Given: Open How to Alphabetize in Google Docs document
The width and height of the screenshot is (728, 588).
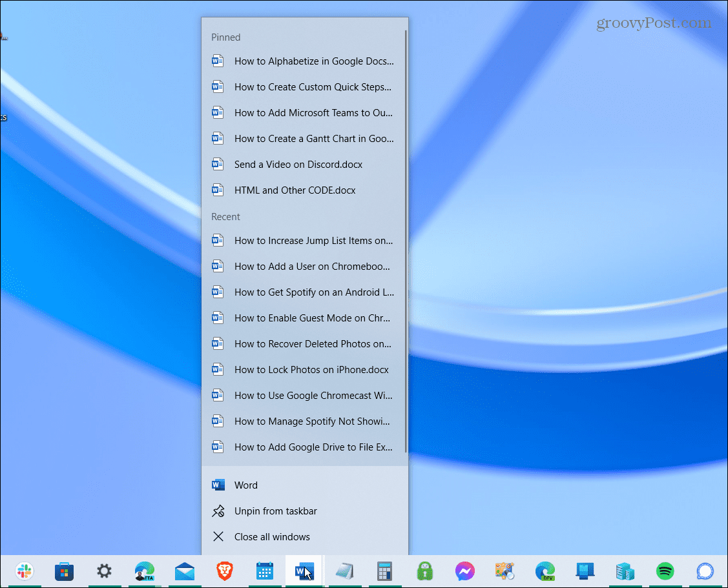Looking at the screenshot, I should 313,61.
